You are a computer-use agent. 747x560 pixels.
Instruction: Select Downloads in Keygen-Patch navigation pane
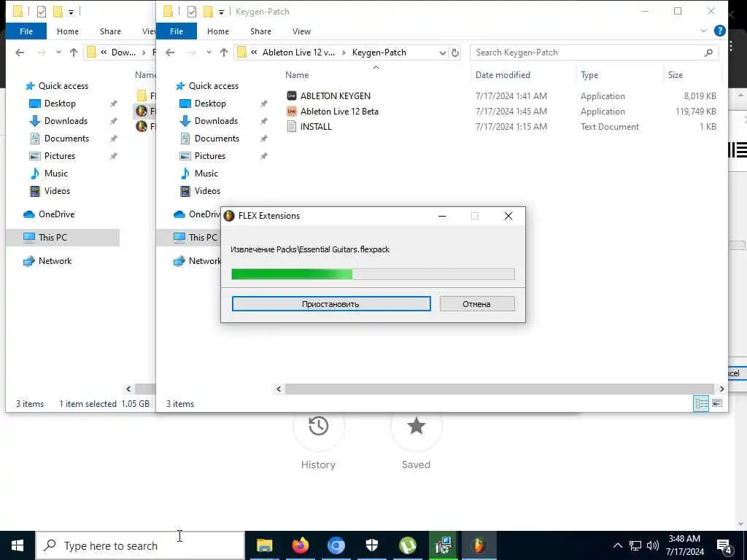216,121
